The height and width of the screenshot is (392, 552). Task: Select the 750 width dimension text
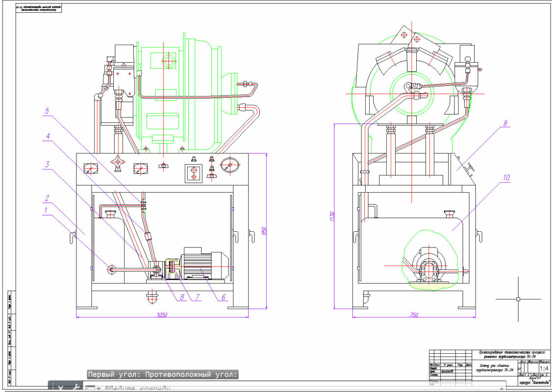(413, 315)
